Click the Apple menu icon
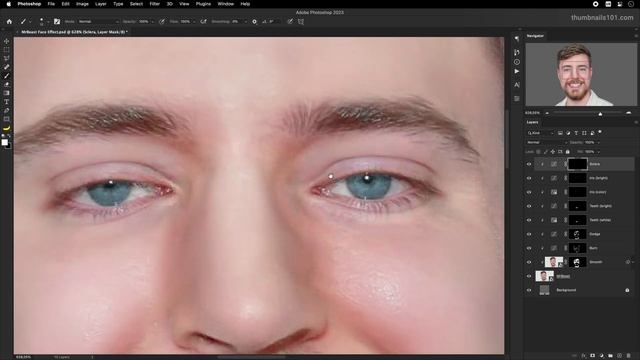This screenshot has width=640, height=360. (9, 4)
